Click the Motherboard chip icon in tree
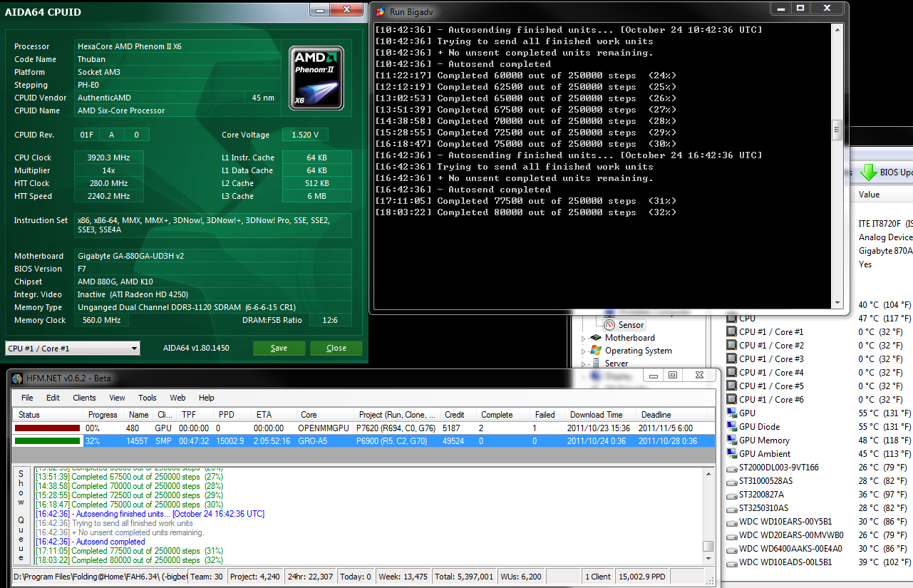The height and width of the screenshot is (588, 913). [597, 338]
